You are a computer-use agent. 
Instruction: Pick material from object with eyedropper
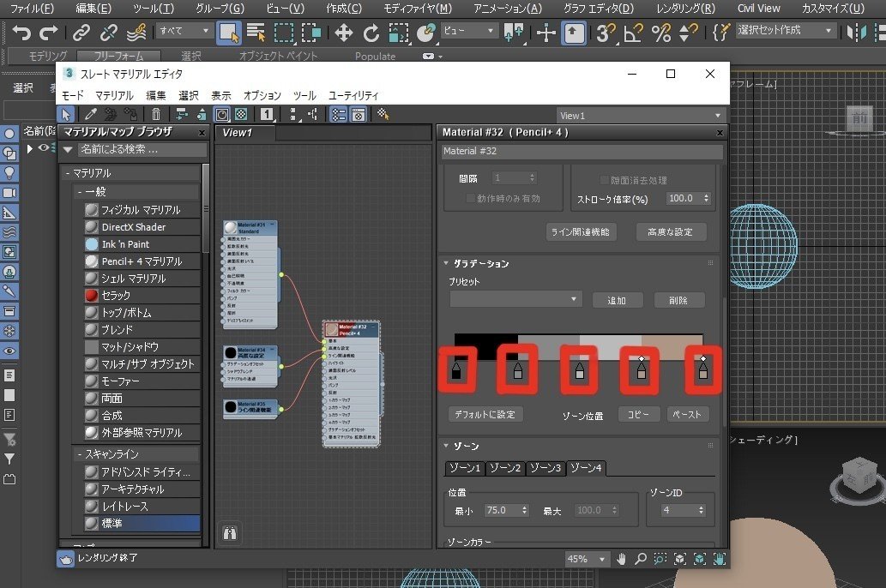pos(90,115)
